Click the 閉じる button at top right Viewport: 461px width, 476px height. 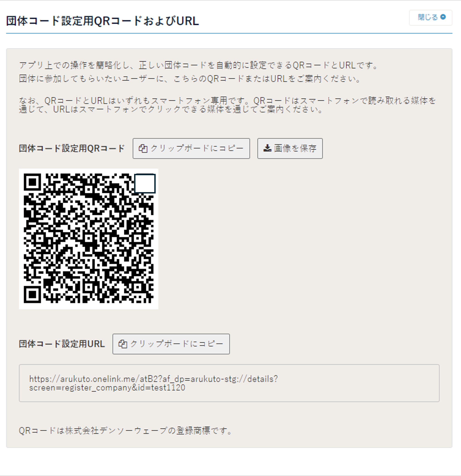coord(430,18)
